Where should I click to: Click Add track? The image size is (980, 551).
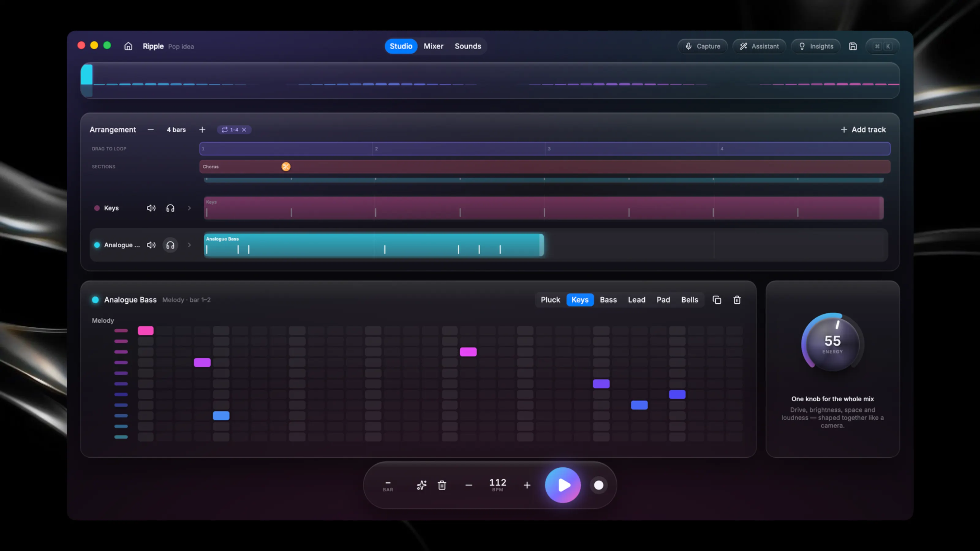pos(863,130)
